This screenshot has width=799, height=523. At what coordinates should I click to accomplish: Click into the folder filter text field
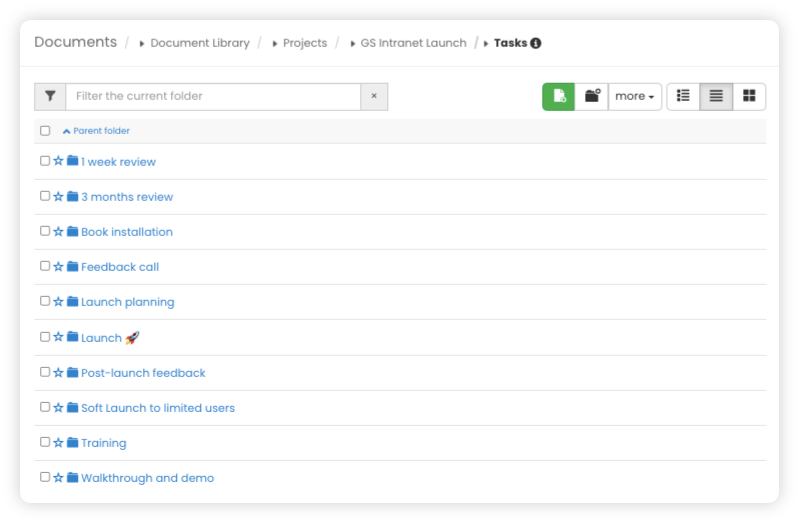pyautogui.click(x=212, y=96)
